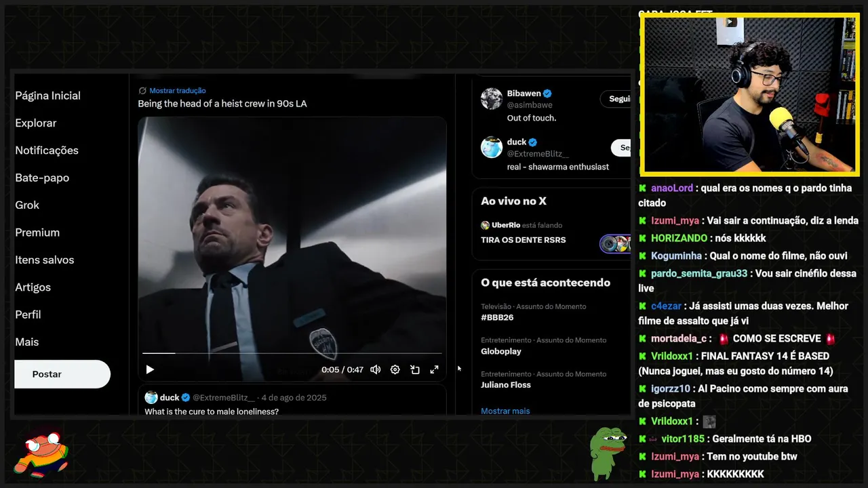Screen dimensions: 868x488
Task: Open Artigos in sidebar
Action: 33,287
